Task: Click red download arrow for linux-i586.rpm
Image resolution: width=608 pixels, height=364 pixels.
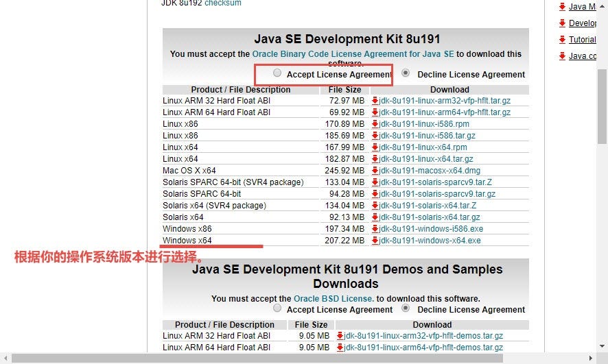Action: (375, 124)
